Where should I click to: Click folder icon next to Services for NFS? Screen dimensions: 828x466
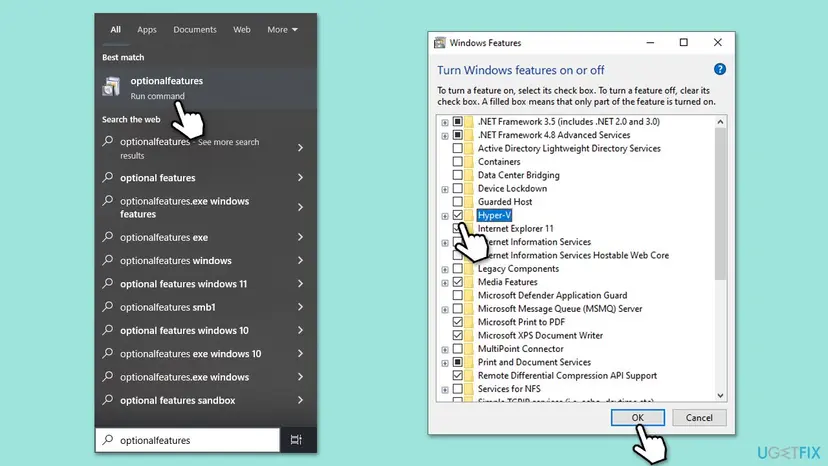[x=469, y=389]
